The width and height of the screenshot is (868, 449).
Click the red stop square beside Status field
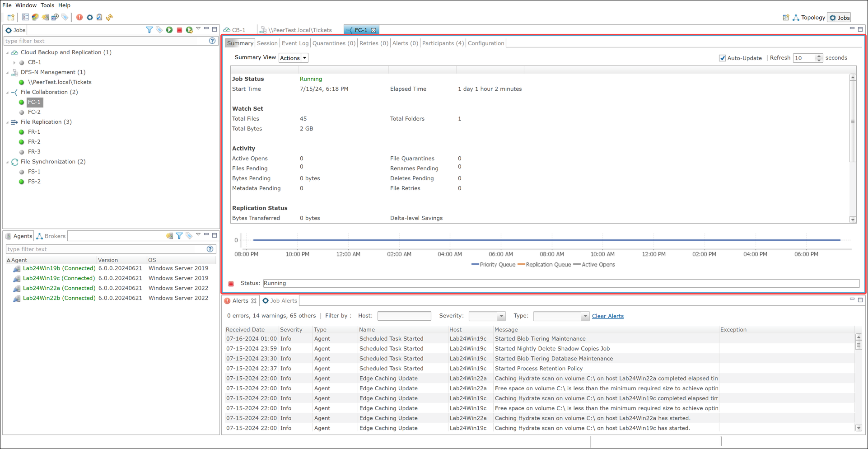[x=231, y=284]
